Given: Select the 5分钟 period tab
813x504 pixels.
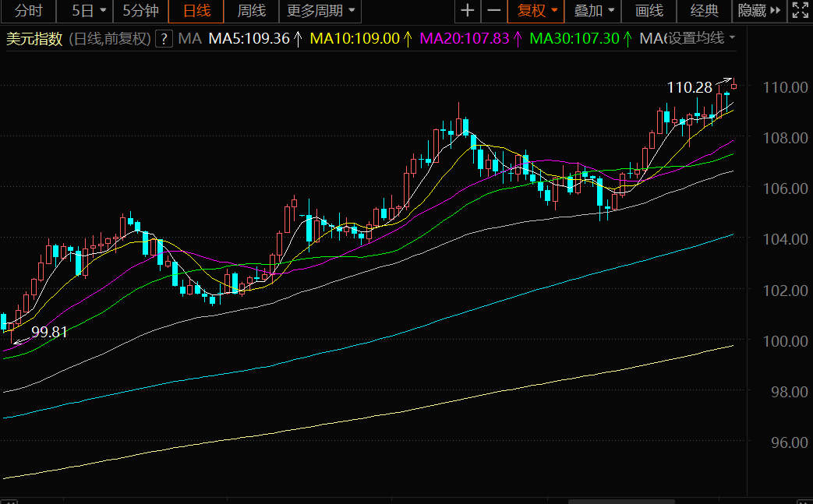Looking at the screenshot, I should point(140,11).
